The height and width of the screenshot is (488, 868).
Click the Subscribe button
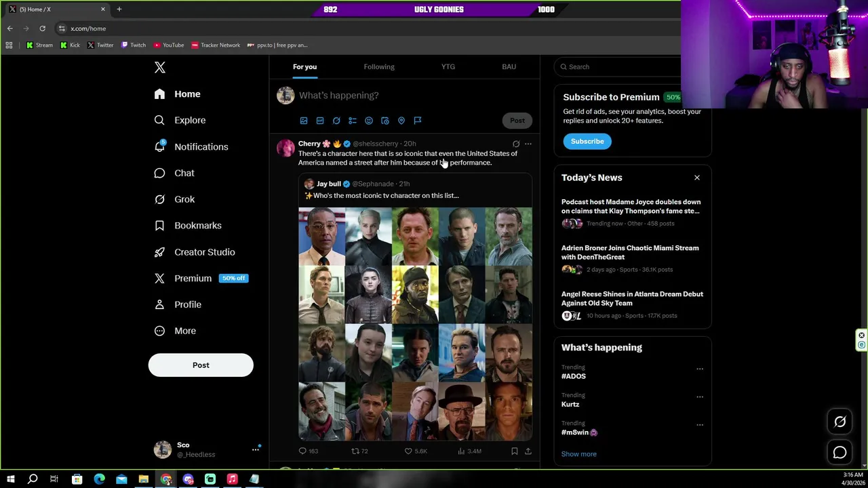coord(587,141)
